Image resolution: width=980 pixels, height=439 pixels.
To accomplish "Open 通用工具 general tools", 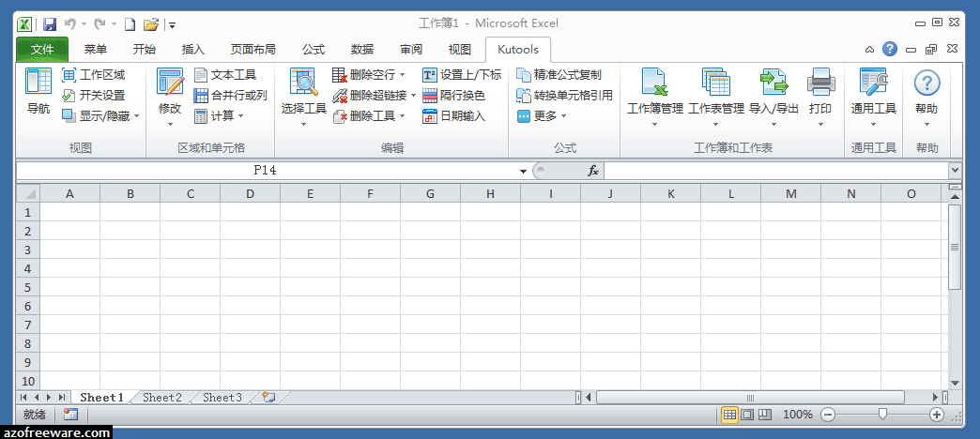I will click(x=874, y=97).
